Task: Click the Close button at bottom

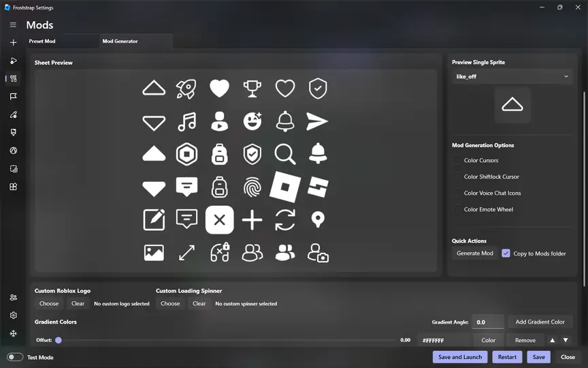Action: point(568,357)
